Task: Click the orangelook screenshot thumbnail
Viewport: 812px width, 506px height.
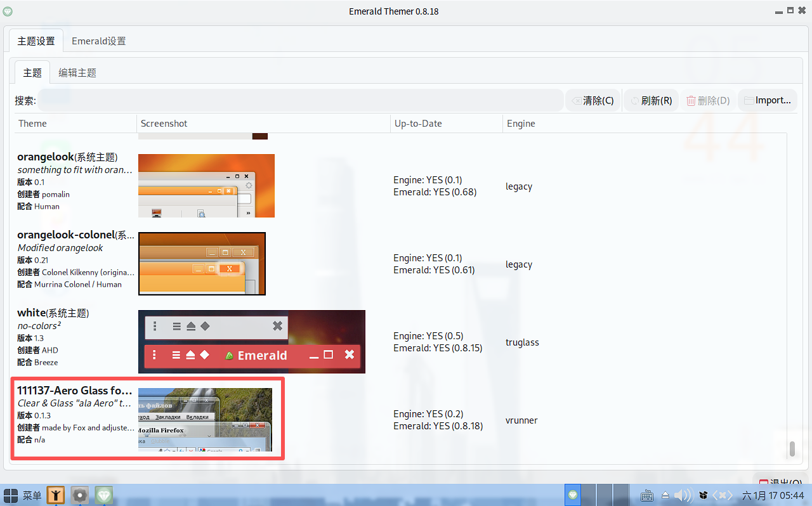Action: click(x=206, y=186)
